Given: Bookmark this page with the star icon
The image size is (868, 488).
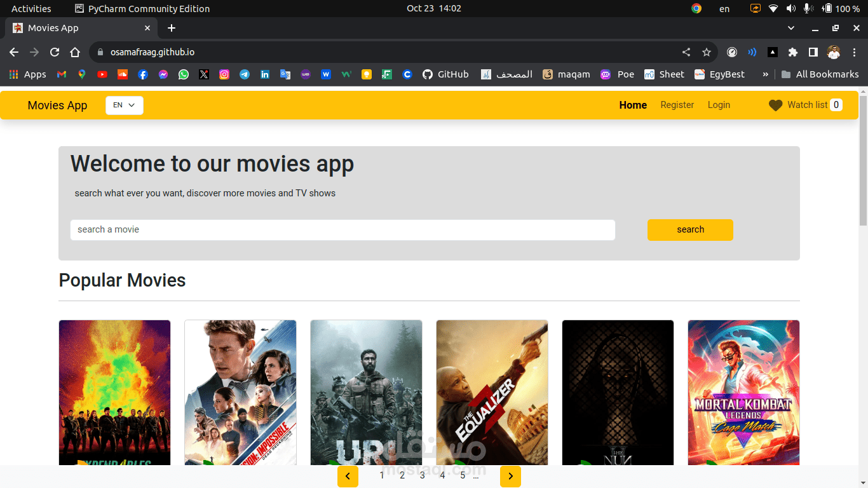Looking at the screenshot, I should 706,52.
